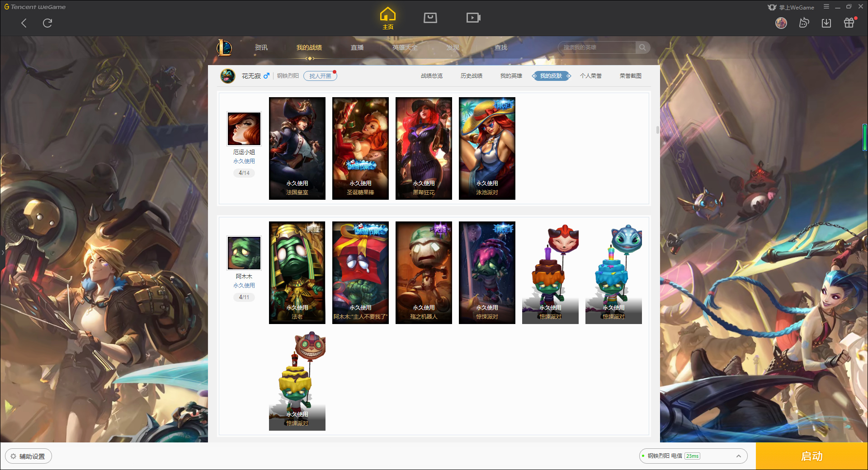Image resolution: width=868 pixels, height=470 pixels.
Task: Click the player name 花无寂
Action: (251, 76)
